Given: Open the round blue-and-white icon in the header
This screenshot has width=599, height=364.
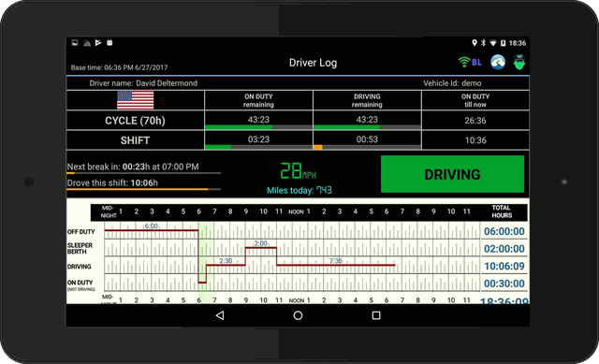Looking at the screenshot, I should point(498,63).
